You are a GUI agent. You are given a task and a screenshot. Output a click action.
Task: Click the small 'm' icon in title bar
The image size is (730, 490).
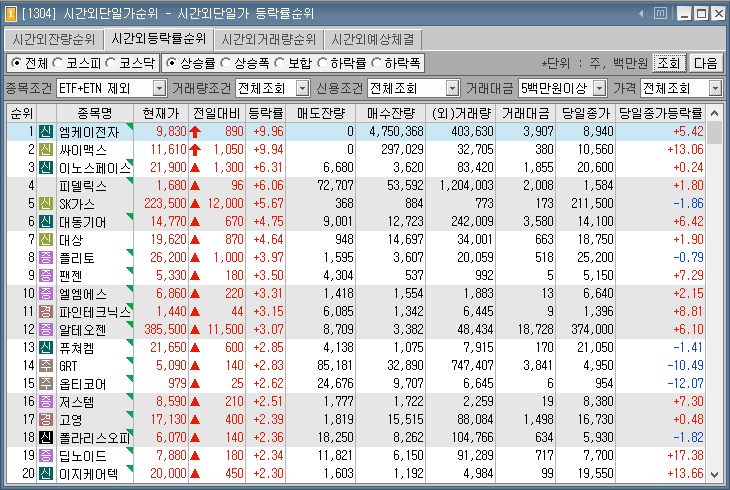click(x=660, y=14)
